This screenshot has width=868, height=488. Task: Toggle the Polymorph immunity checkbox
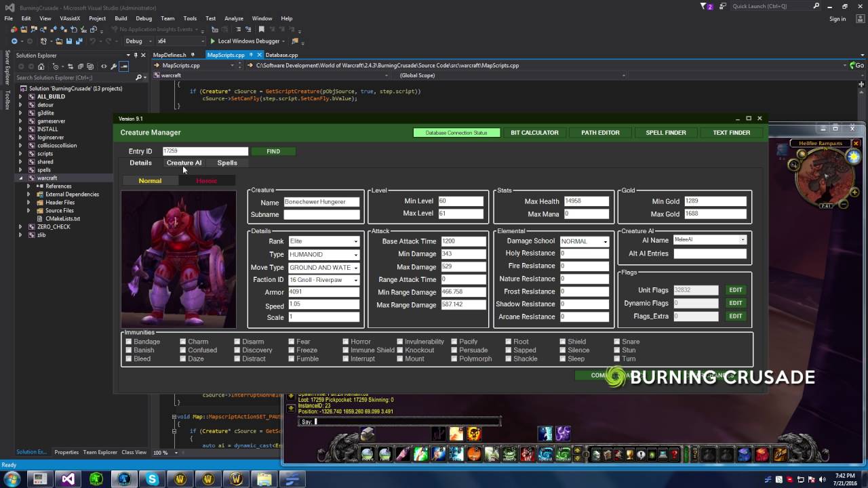pos(454,359)
